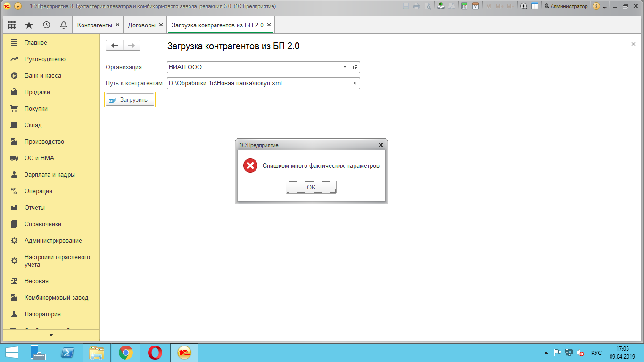The image size is (644, 362).
Task: Browse for contractors file with ellipsis button
Action: tap(345, 83)
